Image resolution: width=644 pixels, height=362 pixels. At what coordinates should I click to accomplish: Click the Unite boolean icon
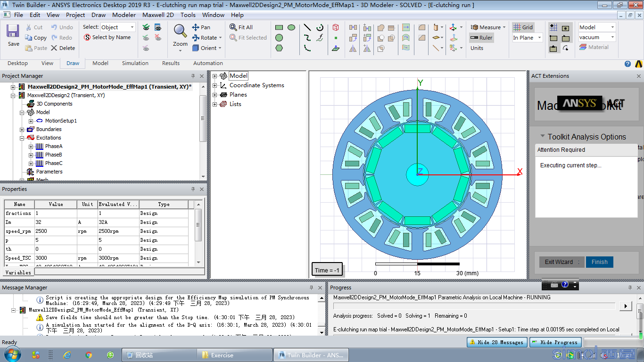pos(381,27)
